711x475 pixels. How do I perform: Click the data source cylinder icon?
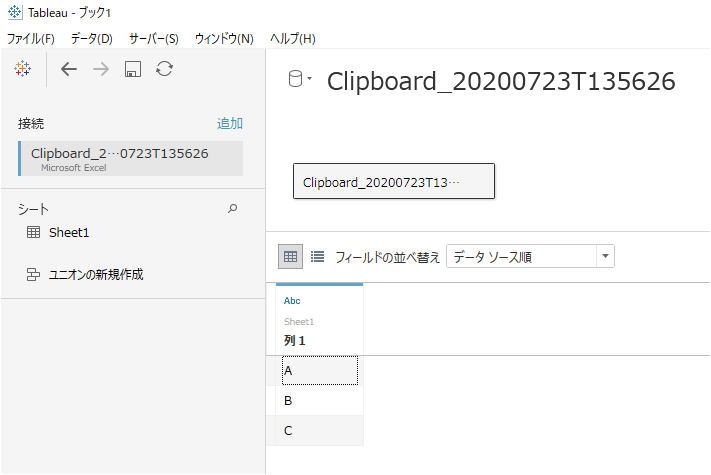295,79
